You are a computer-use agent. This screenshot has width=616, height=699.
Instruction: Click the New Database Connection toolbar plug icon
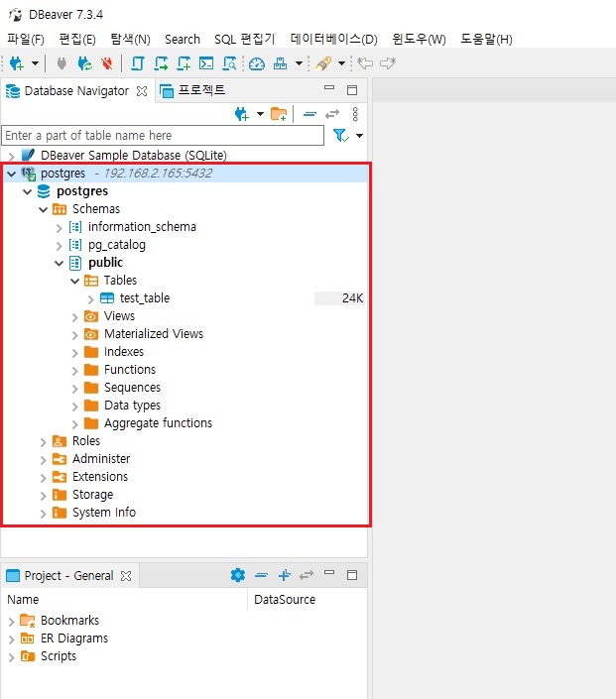pos(17,63)
